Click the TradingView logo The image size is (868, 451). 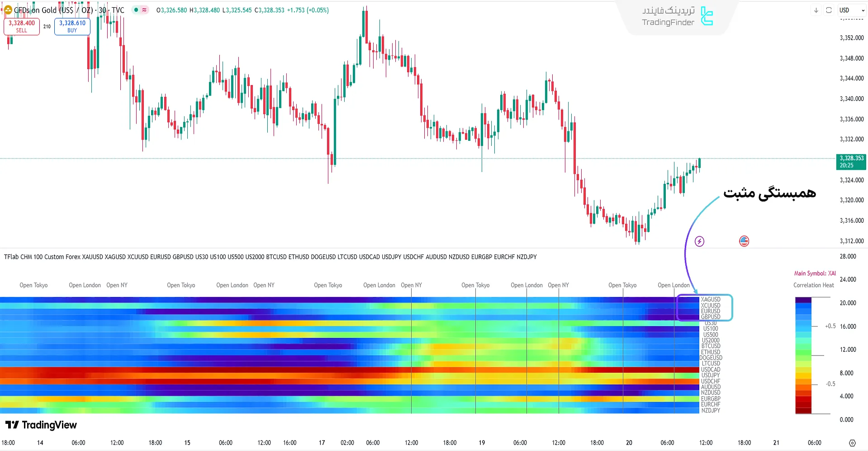(x=42, y=425)
